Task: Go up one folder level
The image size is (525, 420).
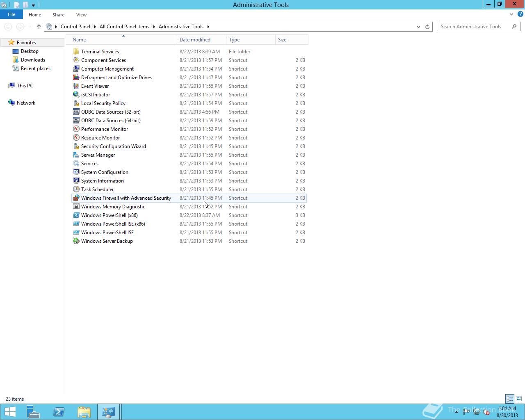Action: 39,27
